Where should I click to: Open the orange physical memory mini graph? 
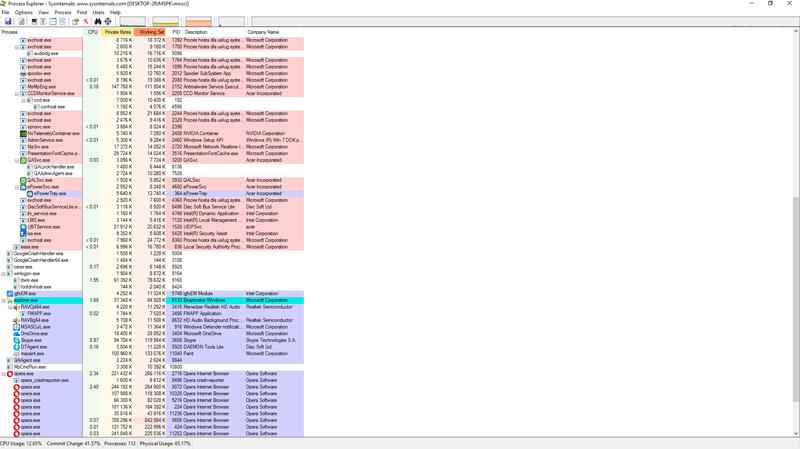(x=198, y=21)
